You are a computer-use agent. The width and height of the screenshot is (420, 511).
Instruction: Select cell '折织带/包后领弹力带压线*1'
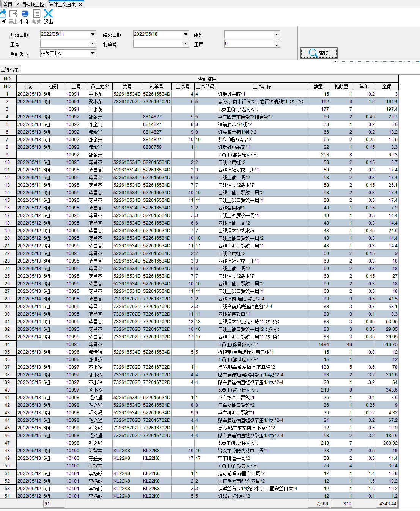tap(262, 352)
